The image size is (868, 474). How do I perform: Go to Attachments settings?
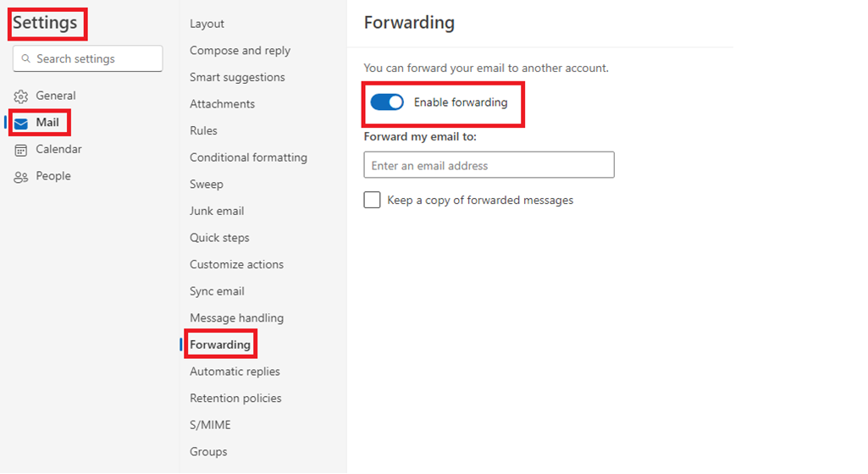222,104
